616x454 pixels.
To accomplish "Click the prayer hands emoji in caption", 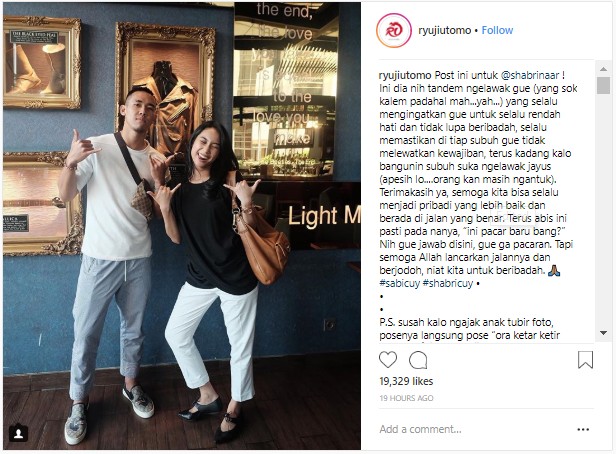I will pos(554,270).
